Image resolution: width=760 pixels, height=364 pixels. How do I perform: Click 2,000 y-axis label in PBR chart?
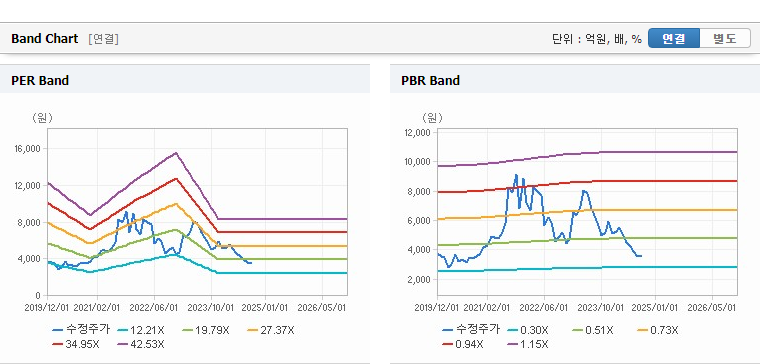point(420,280)
